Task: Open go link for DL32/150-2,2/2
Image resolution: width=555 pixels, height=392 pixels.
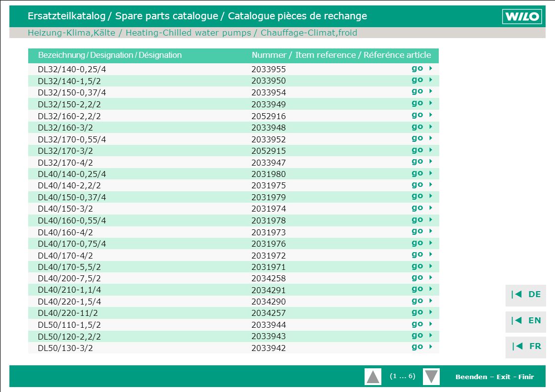Action: (422, 103)
